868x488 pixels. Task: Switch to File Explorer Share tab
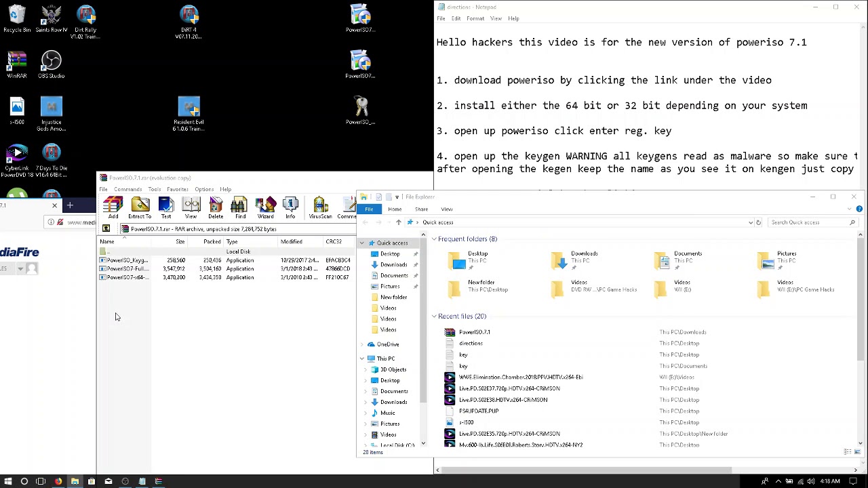[421, 209]
